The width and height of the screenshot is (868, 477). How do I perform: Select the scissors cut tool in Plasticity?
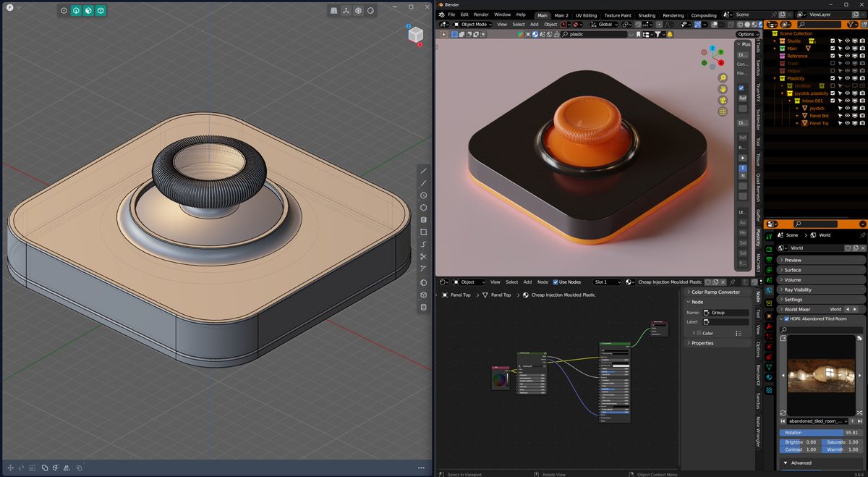coord(424,257)
